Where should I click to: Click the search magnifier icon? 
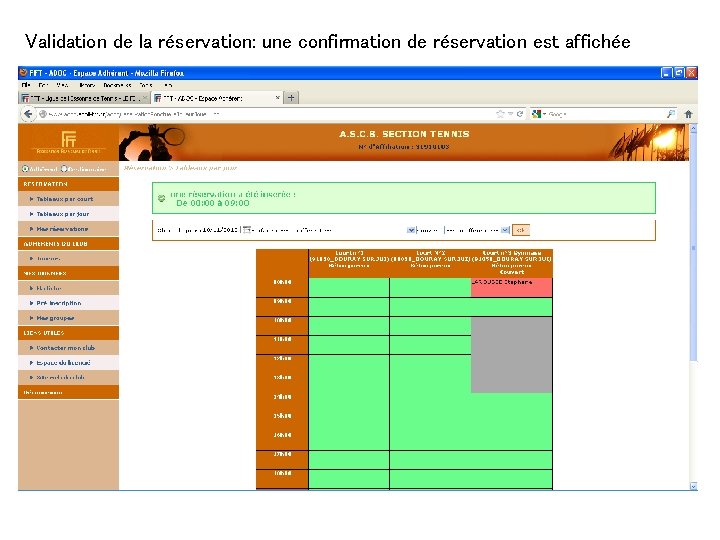coord(671,113)
